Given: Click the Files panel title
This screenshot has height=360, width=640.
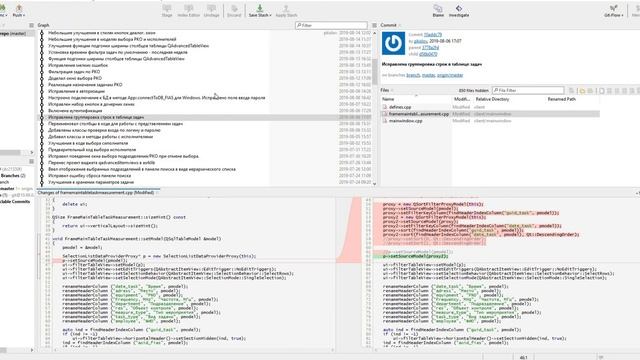Looking at the screenshot, I should (384, 90).
